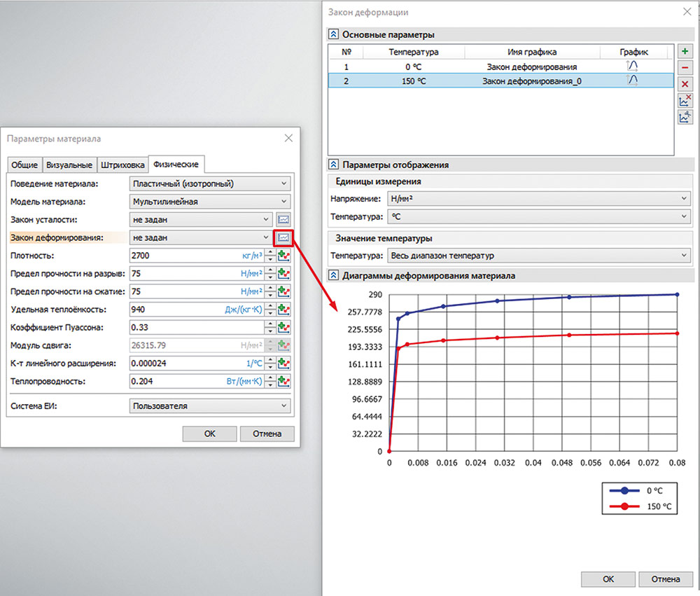Collapse the Основные параметры section
Image resolution: width=700 pixels, height=596 pixels.
pos(334,34)
